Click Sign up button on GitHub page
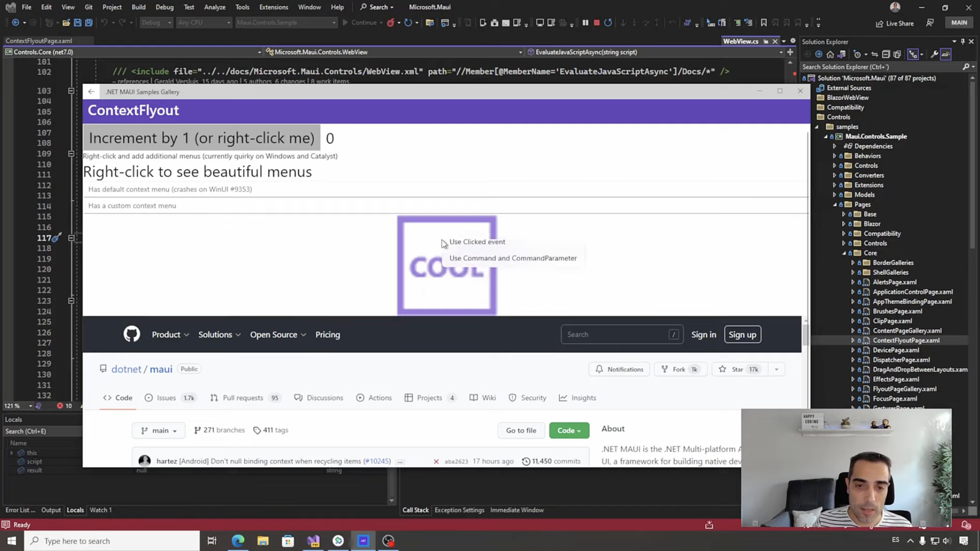 742,335
